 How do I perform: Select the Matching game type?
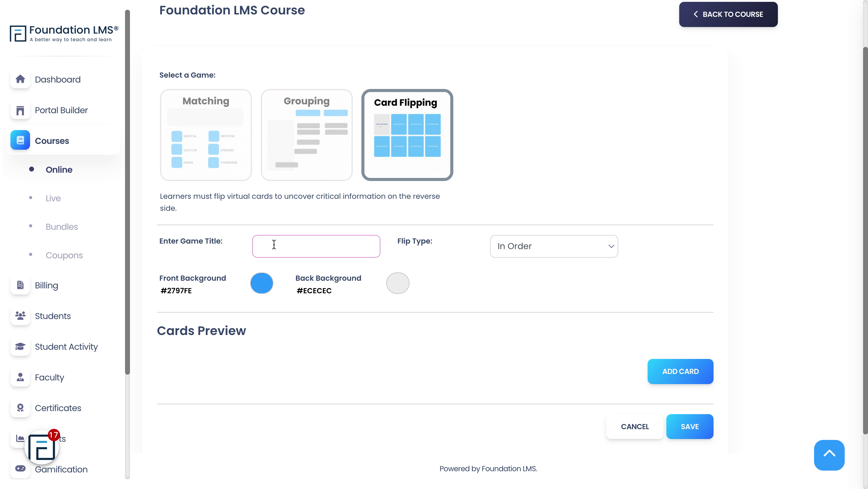206,134
